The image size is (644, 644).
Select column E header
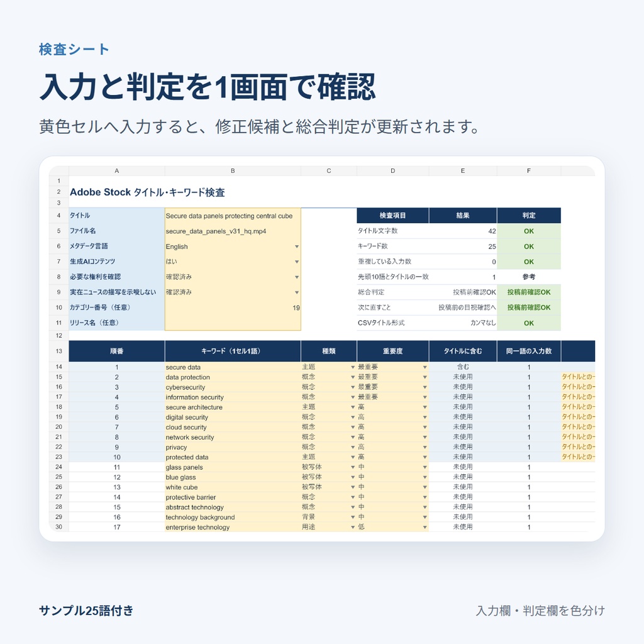[463, 171]
